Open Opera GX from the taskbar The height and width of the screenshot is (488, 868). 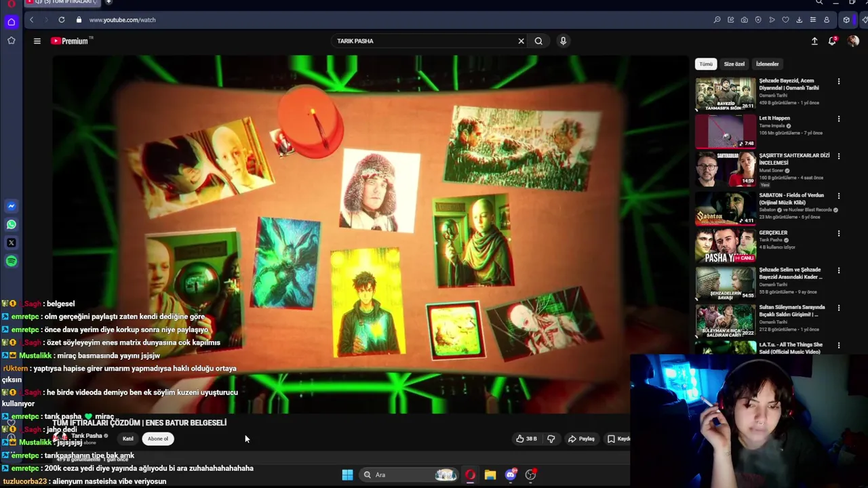coord(470,474)
